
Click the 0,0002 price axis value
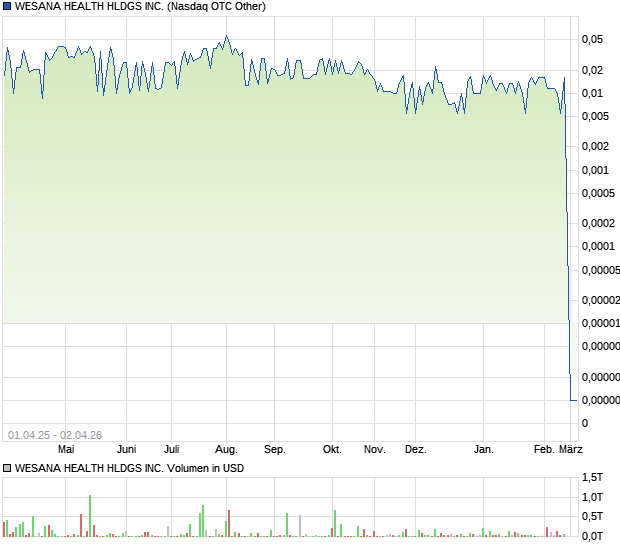tap(598, 223)
